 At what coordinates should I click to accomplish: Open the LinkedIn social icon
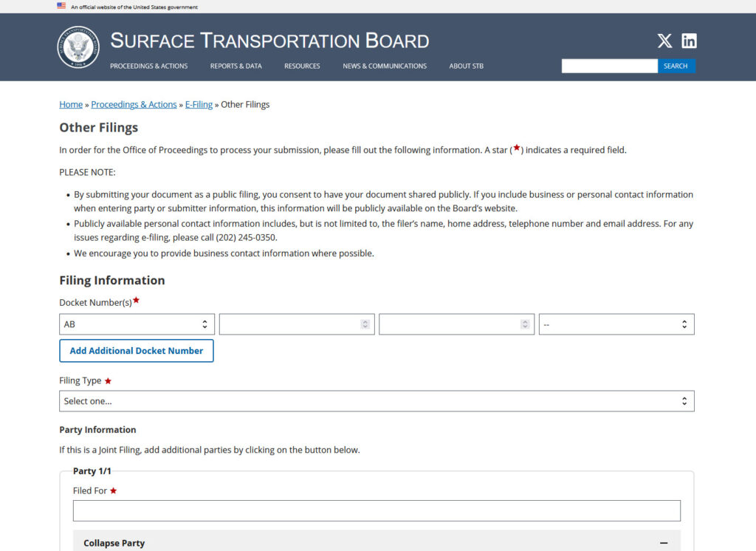pyautogui.click(x=689, y=41)
